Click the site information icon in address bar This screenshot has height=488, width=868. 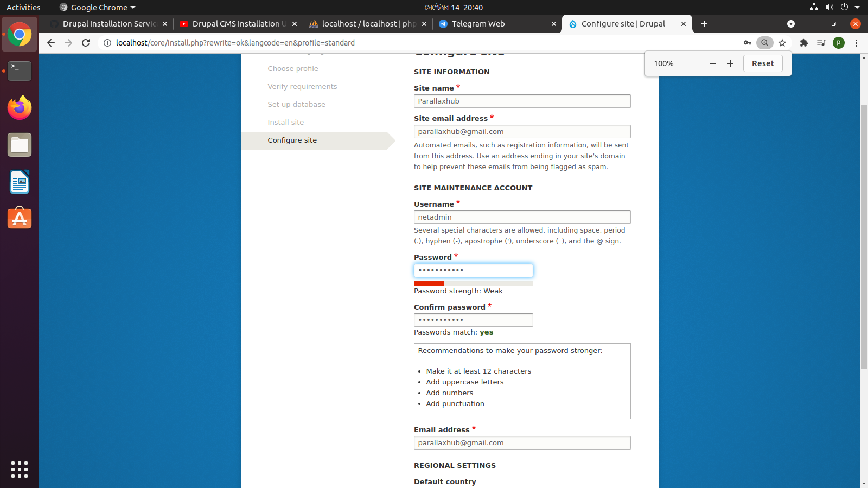click(107, 43)
